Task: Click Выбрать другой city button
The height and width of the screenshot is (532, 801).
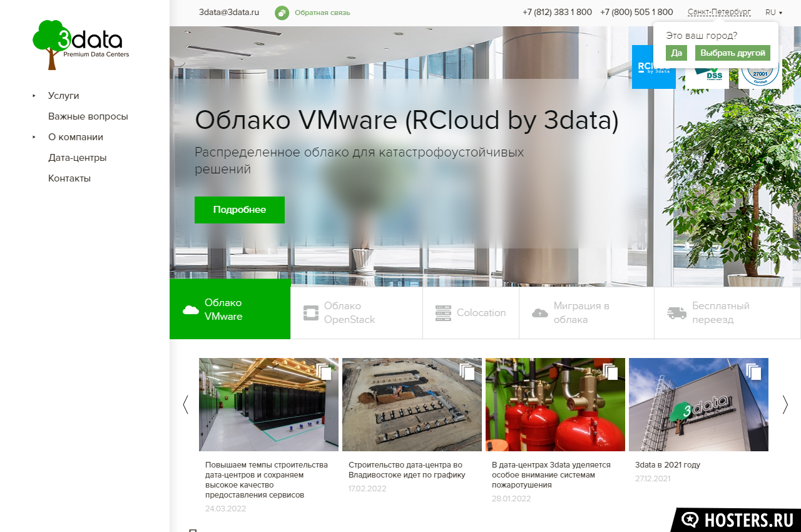Action: coord(733,53)
